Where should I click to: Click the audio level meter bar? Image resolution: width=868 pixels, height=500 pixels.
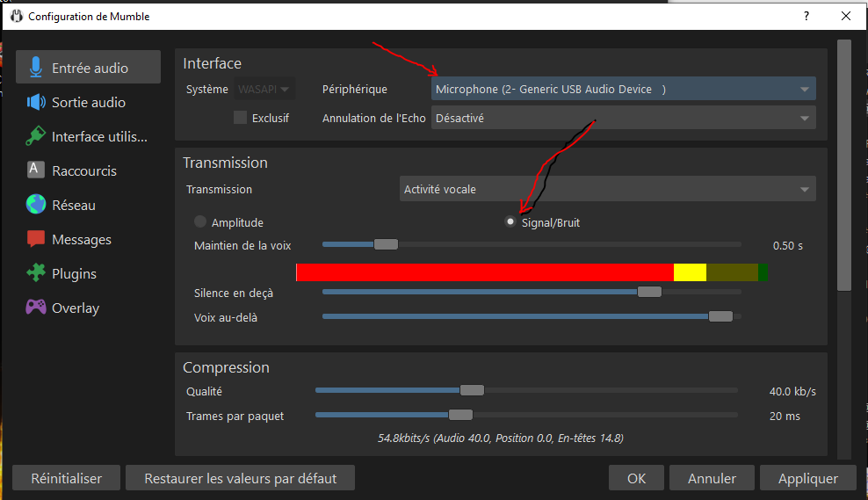[x=532, y=272]
